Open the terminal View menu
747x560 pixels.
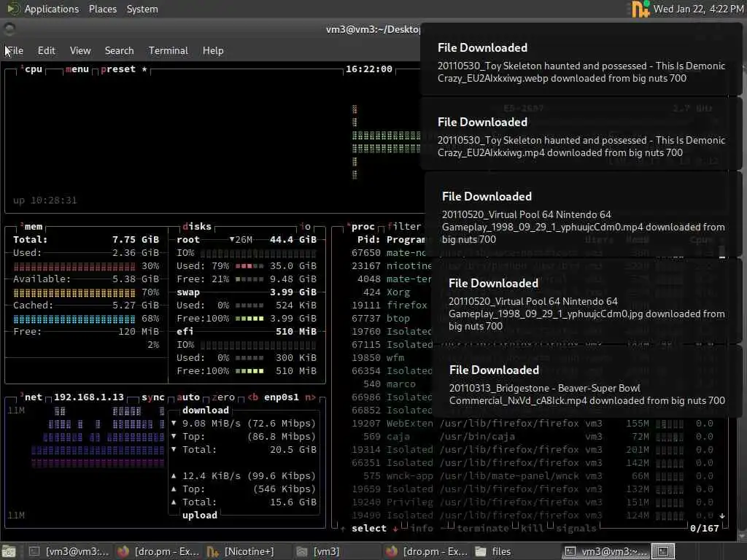point(80,50)
